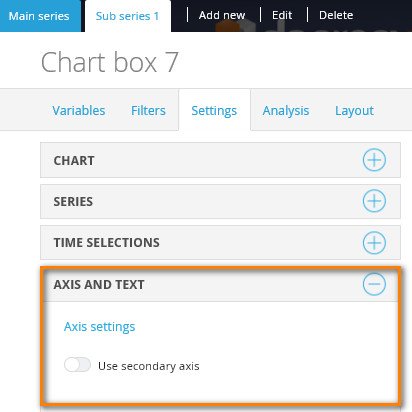Click Delete in the series bar
This screenshot has width=412, height=412.
(x=336, y=15)
